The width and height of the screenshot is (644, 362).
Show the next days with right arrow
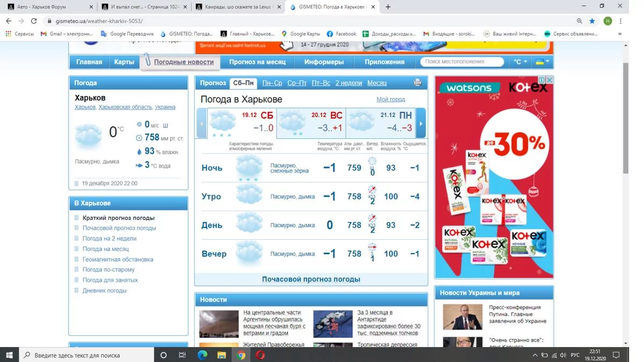point(421,124)
